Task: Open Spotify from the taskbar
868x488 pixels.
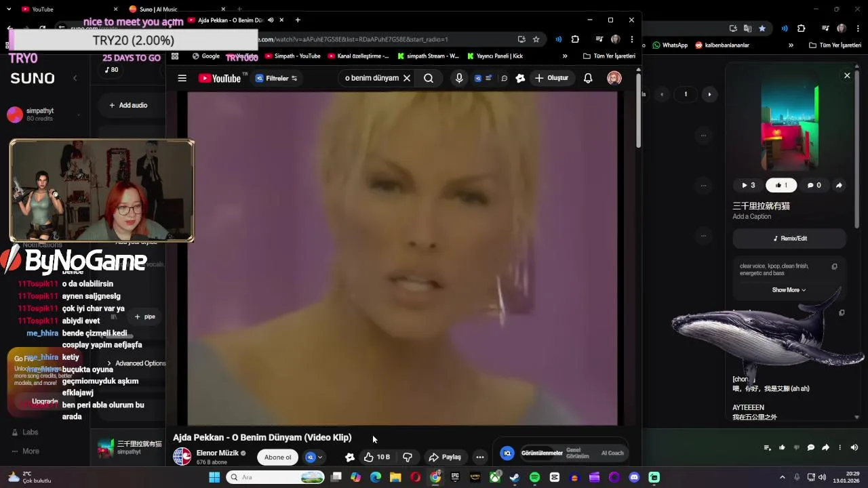Action: coord(534,477)
